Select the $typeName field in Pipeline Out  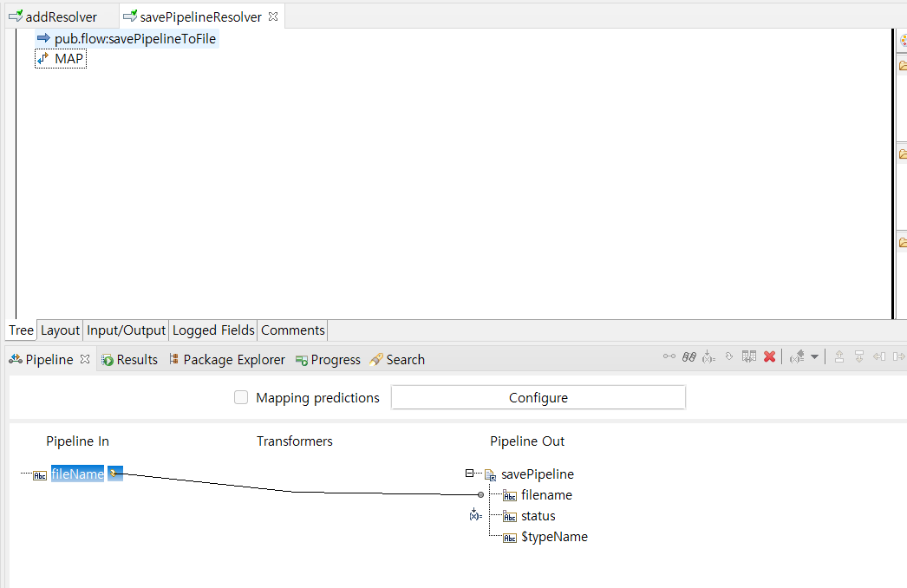pos(554,537)
